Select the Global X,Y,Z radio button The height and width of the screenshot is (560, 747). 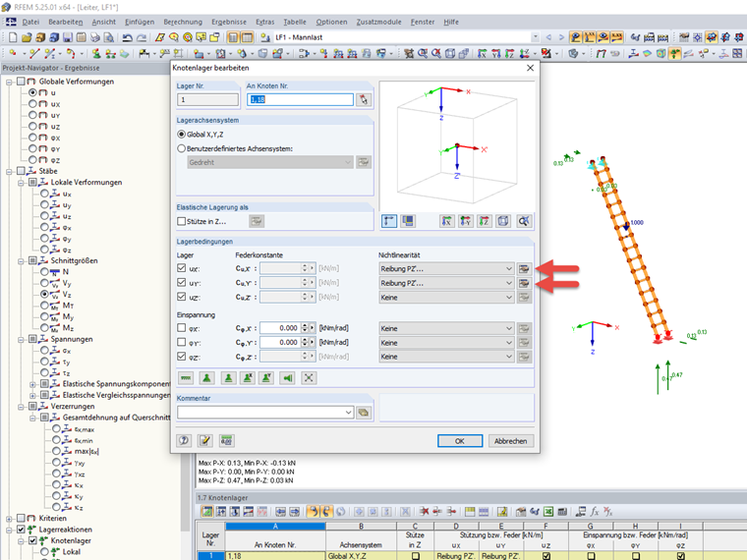181,135
